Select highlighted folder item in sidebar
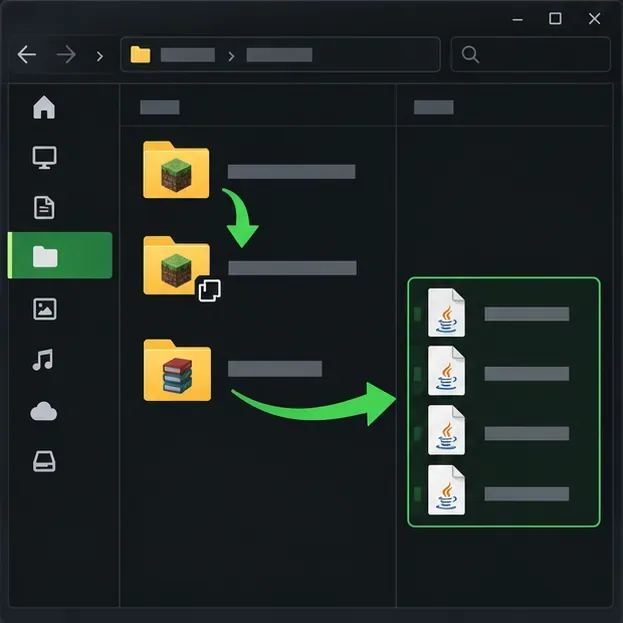The width and height of the screenshot is (623, 623). [60, 255]
